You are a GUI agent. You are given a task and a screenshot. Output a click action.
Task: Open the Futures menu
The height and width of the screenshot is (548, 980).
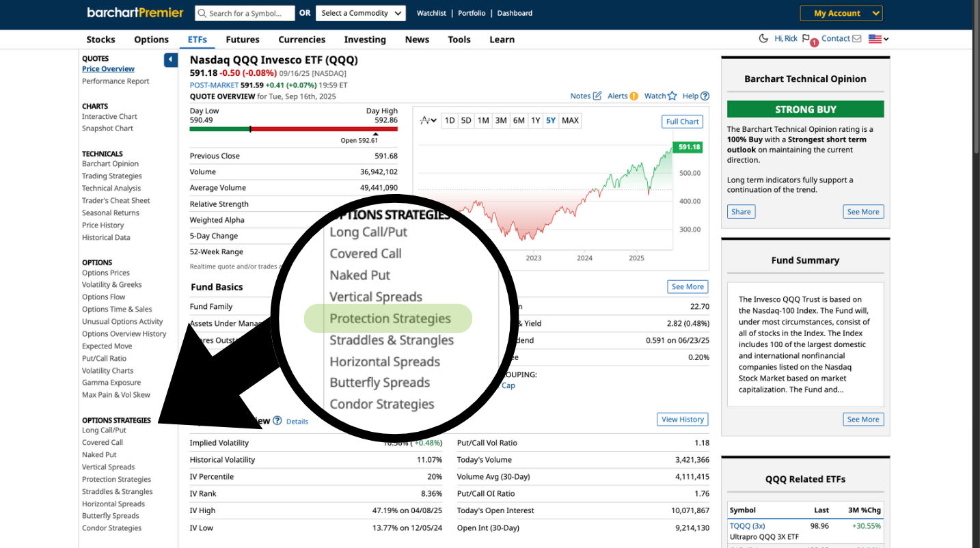click(243, 40)
